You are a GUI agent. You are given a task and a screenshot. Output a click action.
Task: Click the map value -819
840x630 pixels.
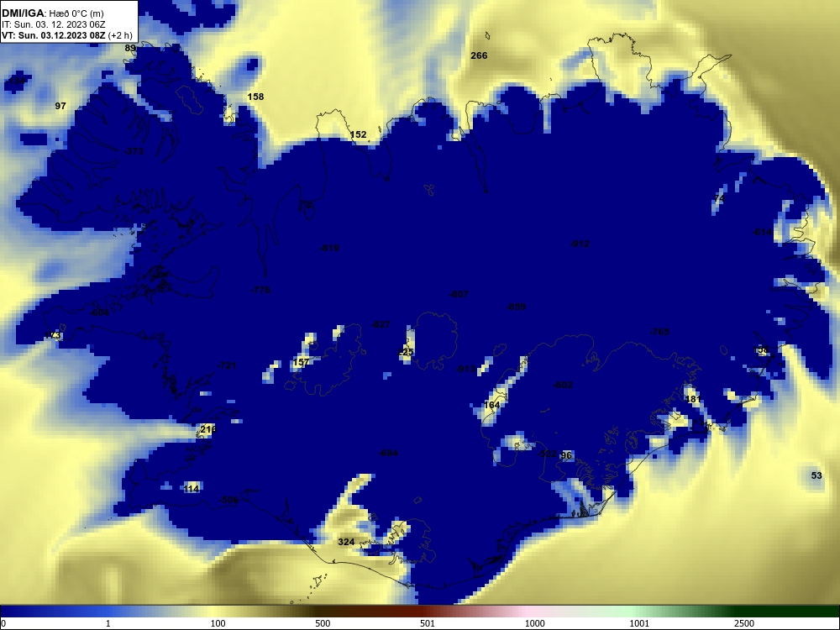point(329,248)
